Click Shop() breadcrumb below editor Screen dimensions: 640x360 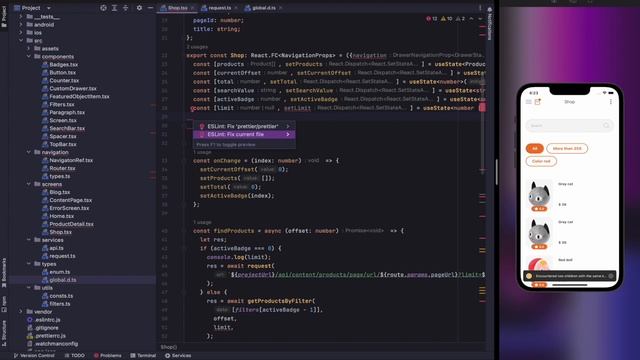point(169,347)
